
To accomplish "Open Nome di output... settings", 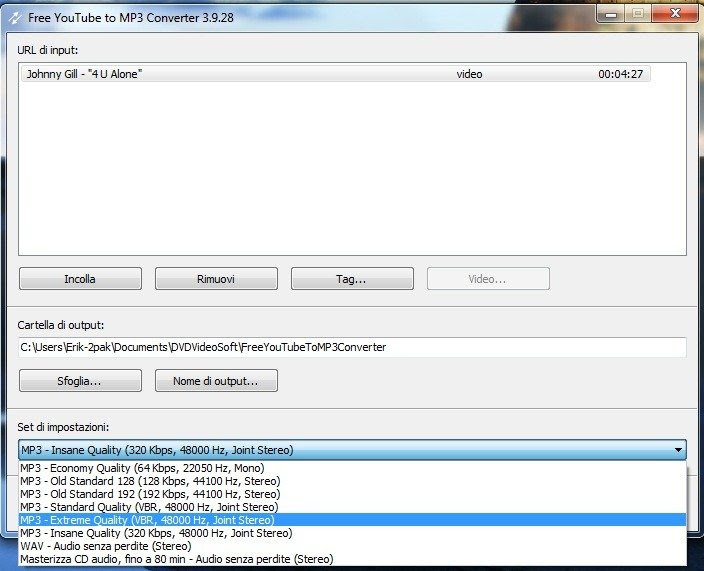I will click(216, 381).
